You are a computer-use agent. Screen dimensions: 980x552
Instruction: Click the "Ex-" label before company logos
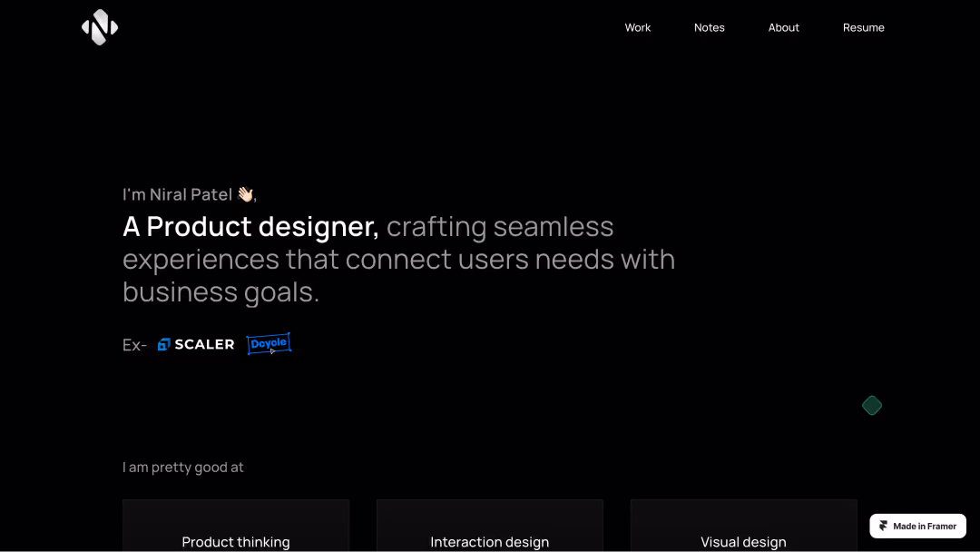tap(134, 345)
